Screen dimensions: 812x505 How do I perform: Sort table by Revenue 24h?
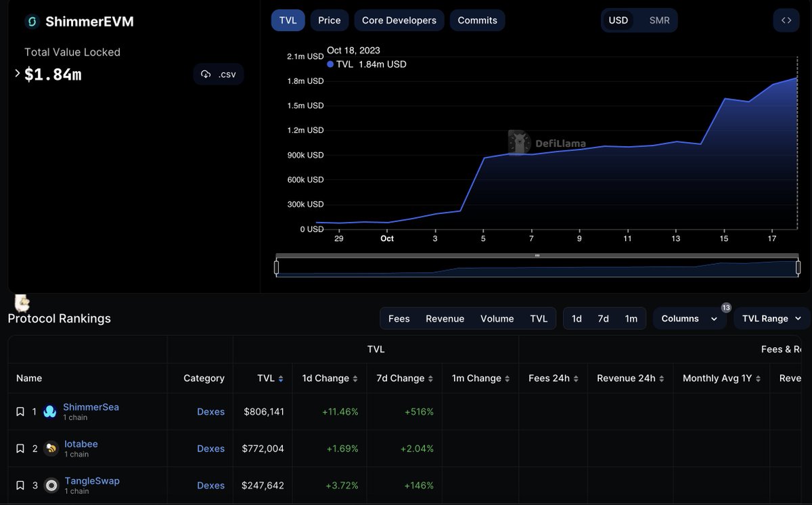coord(631,378)
